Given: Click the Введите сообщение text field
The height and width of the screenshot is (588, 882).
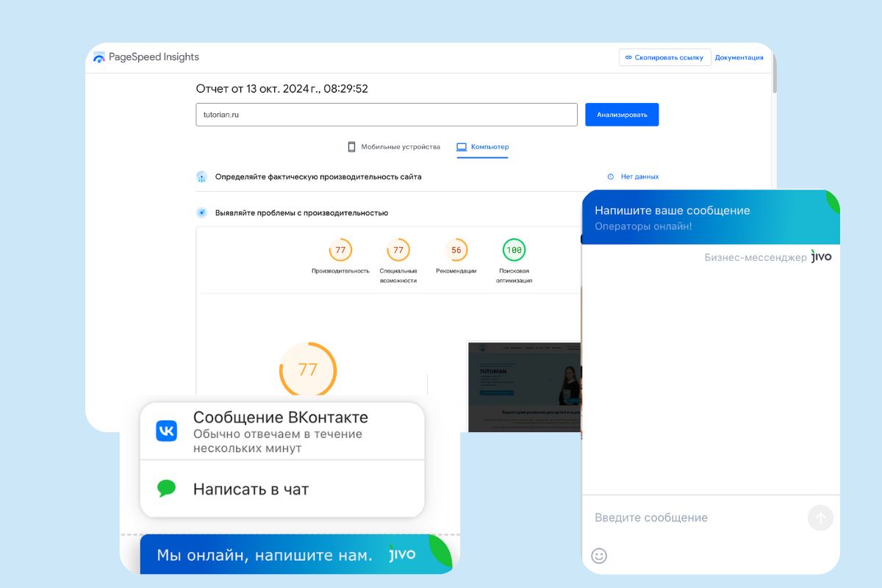Looking at the screenshot, I should 695,518.
